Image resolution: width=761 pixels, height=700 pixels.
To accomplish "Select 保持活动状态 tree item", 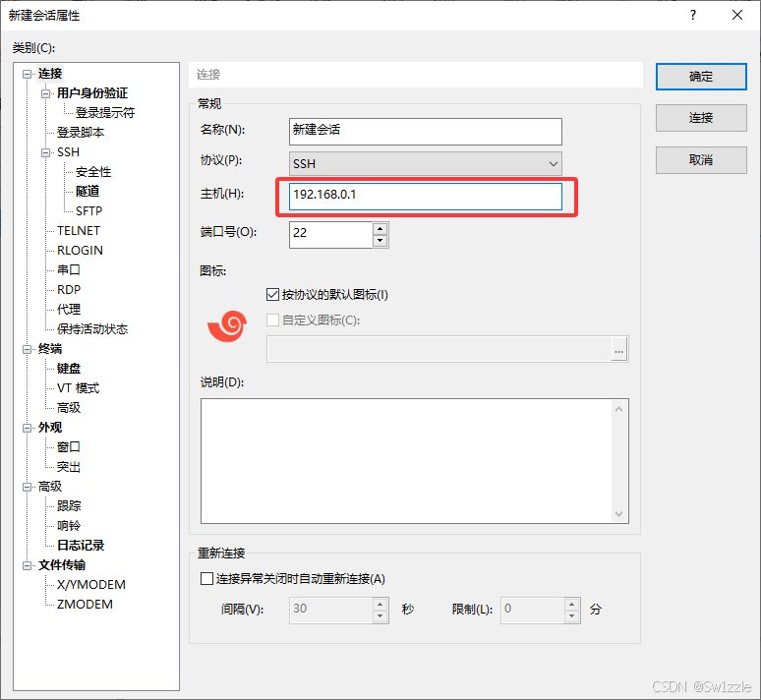I will tap(92, 329).
